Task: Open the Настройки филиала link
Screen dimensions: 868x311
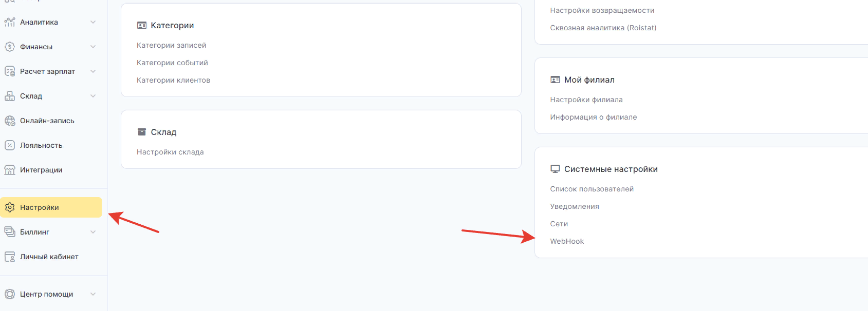Action: [586, 100]
